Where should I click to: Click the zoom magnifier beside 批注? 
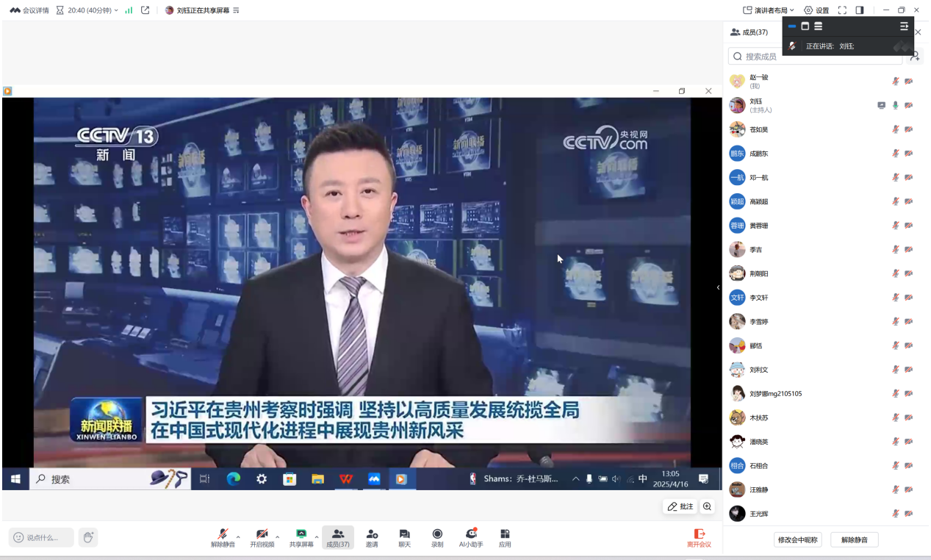(707, 506)
